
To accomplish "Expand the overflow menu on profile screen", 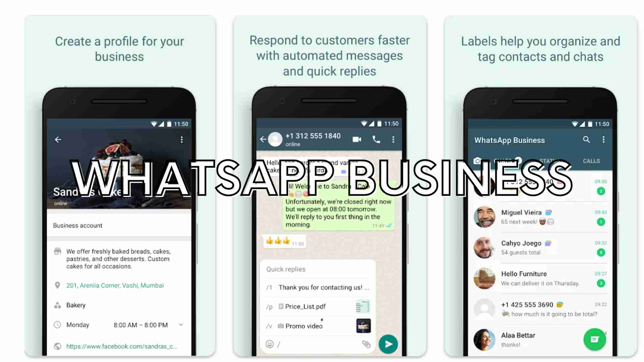I will click(x=181, y=140).
